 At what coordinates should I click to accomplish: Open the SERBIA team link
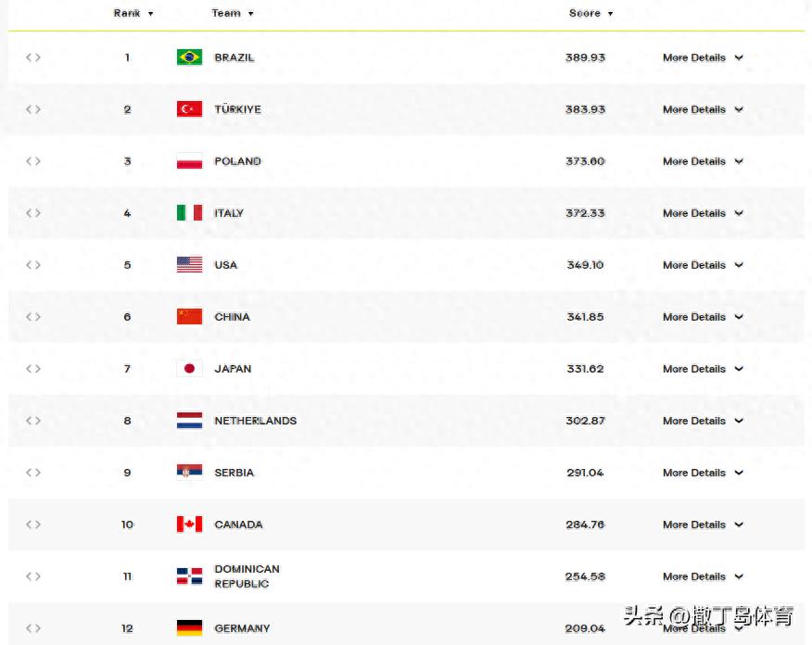(x=234, y=473)
